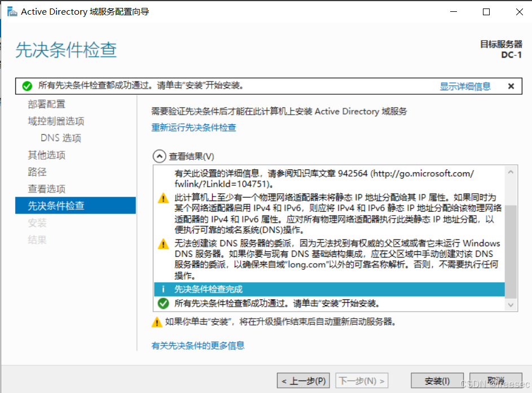Select the highlighted 先决条件检查 step
532x393 pixels.
click(76, 206)
